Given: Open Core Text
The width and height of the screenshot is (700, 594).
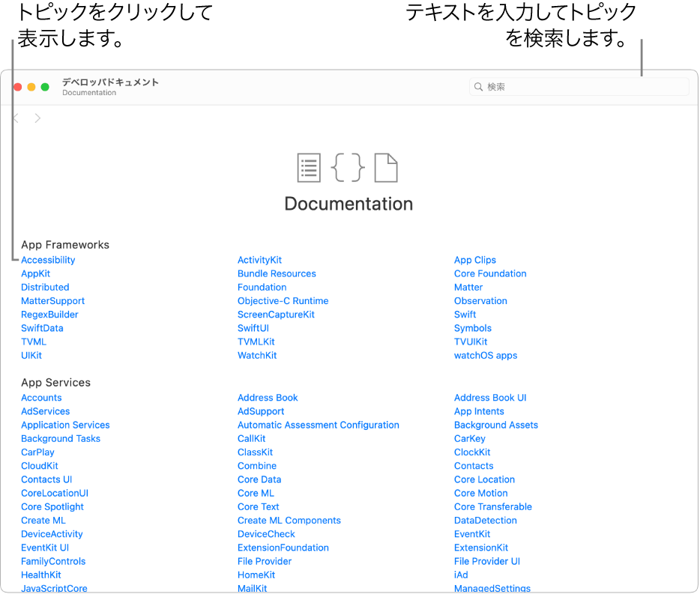Looking at the screenshot, I should click(258, 507).
